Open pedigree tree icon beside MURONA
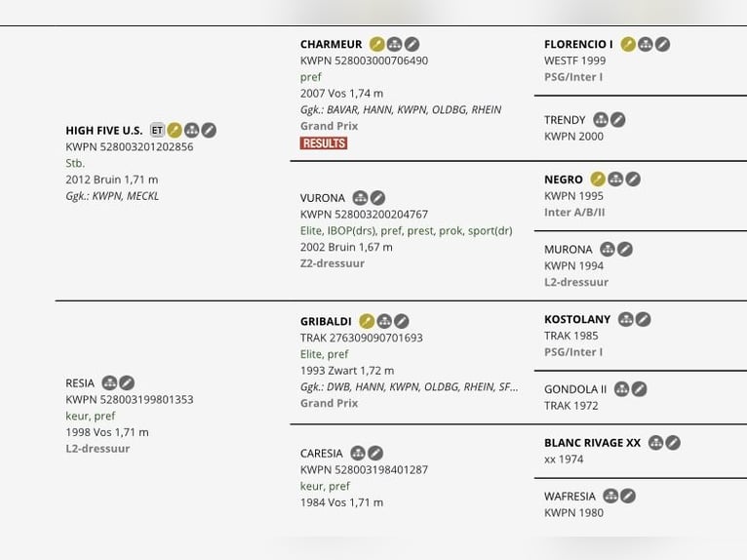Image resolution: width=747 pixels, height=560 pixels. point(608,249)
